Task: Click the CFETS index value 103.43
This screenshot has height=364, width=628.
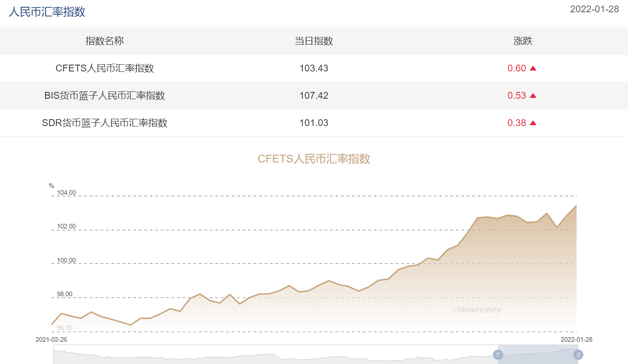Action: click(314, 68)
